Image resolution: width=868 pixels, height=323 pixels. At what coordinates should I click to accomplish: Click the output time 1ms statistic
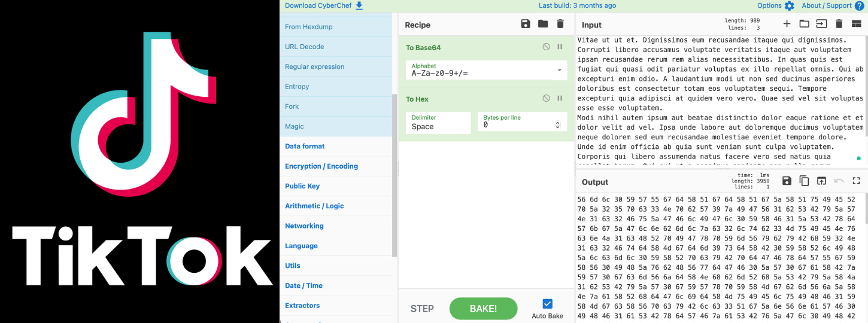pyautogui.click(x=753, y=175)
